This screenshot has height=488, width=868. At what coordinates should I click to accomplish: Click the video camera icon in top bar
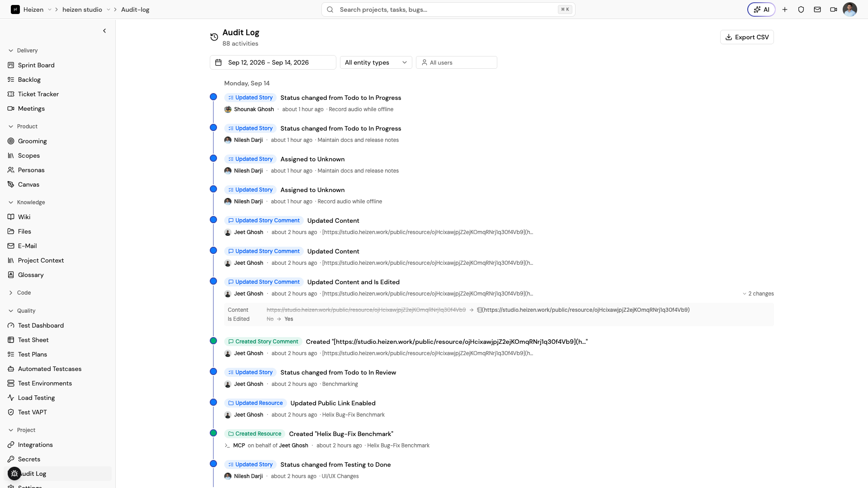coord(834,9)
